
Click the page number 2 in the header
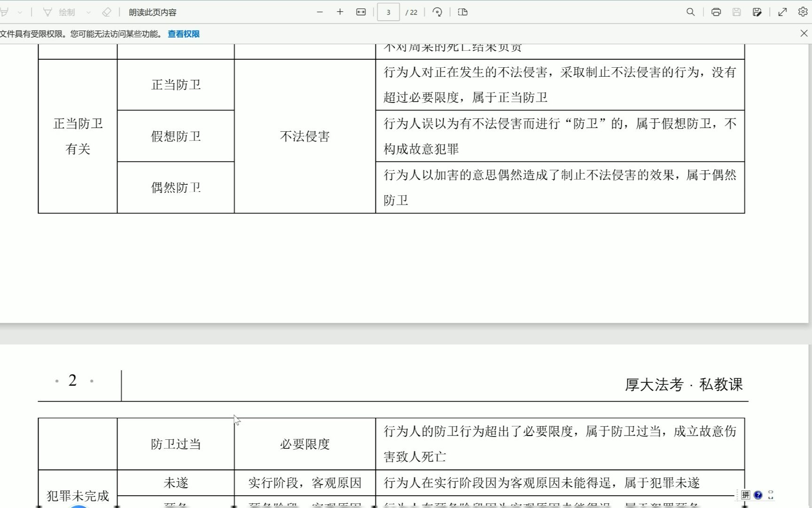[72, 381]
